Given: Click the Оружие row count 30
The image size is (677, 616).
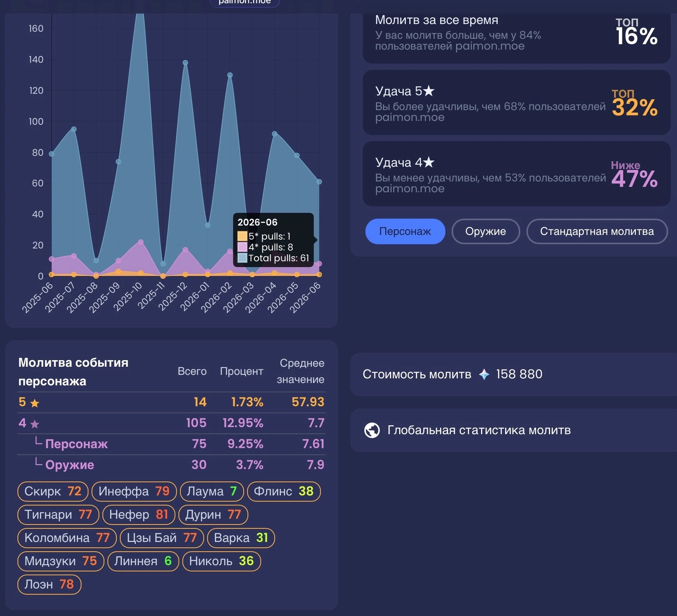Looking at the screenshot, I should click(x=199, y=465).
